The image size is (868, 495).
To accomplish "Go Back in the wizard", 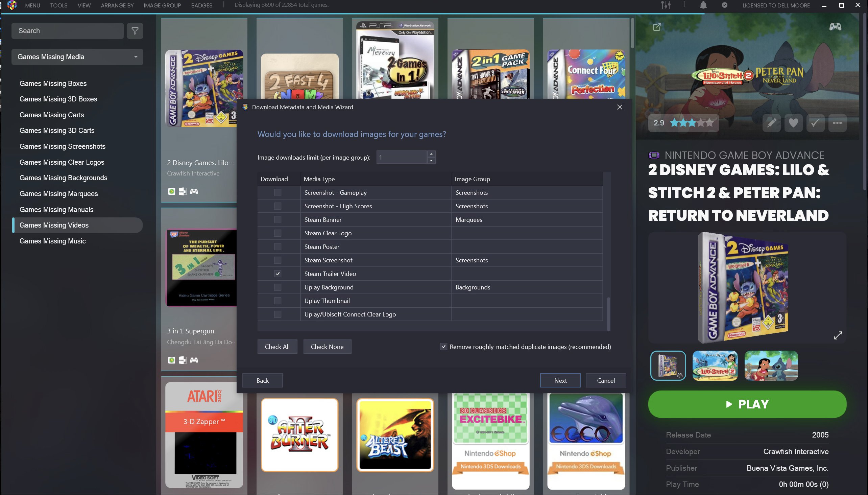I will (262, 380).
